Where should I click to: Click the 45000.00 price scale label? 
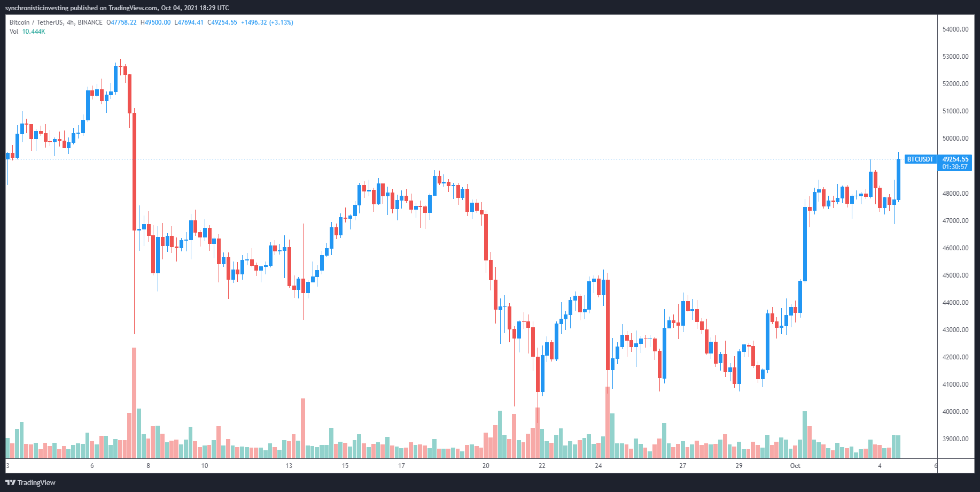(x=955, y=275)
